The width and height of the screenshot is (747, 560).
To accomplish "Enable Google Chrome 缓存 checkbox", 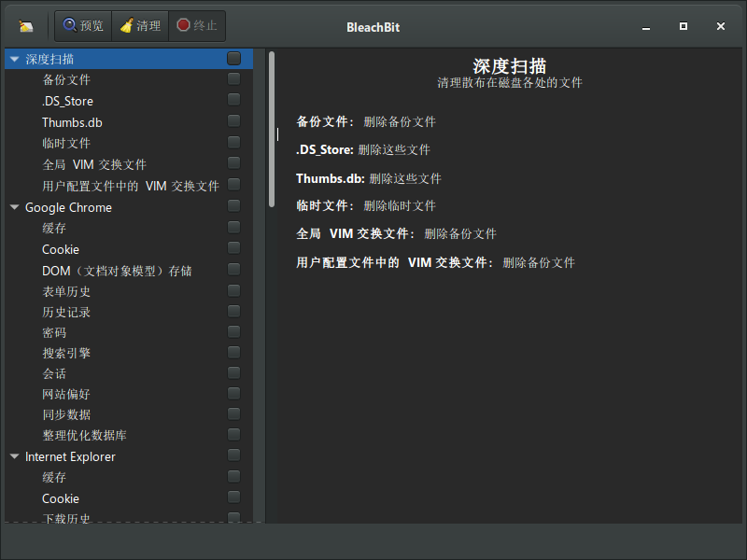I will pyautogui.click(x=234, y=227).
